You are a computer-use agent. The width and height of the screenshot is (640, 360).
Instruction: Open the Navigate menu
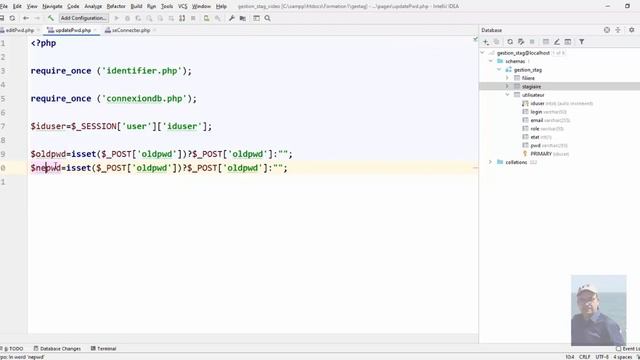point(52,6)
